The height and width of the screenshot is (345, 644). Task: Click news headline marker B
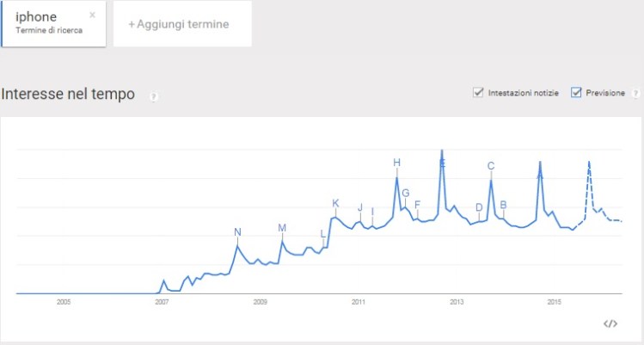[x=503, y=204]
